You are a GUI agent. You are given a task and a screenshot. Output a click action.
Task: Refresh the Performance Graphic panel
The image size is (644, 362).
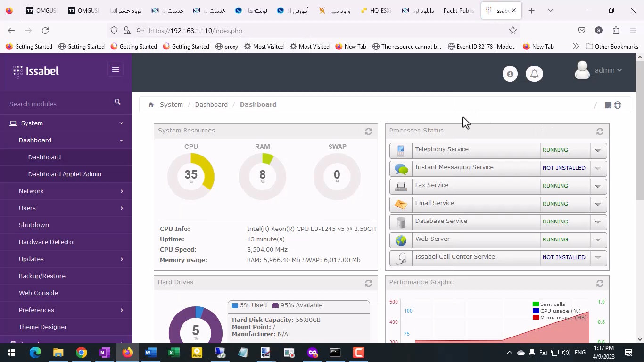(x=600, y=283)
